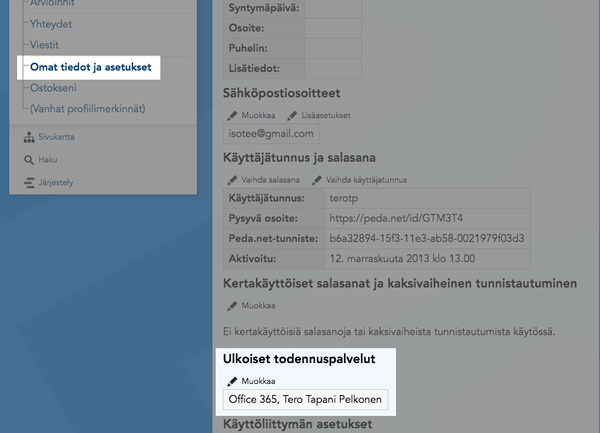
Task: Click the Peda.net-tunniste identifier value
Action: coord(426,239)
